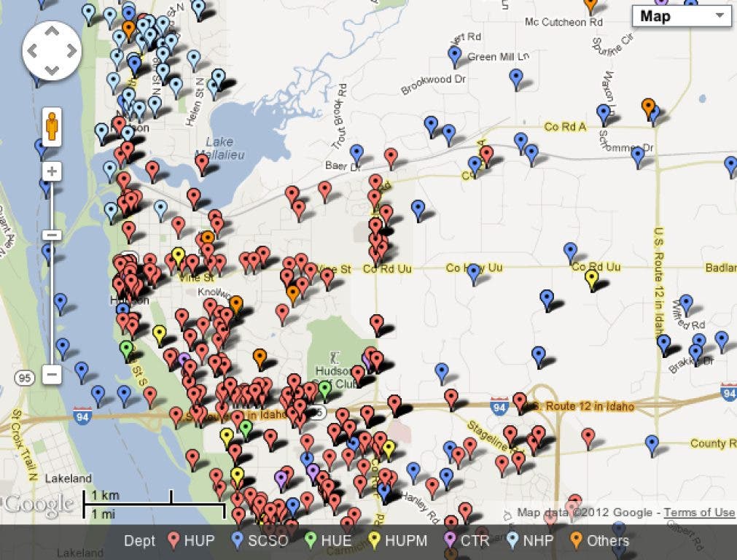Image resolution: width=737 pixels, height=560 pixels.
Task: Click the Stageline Rd label
Action: point(494,439)
